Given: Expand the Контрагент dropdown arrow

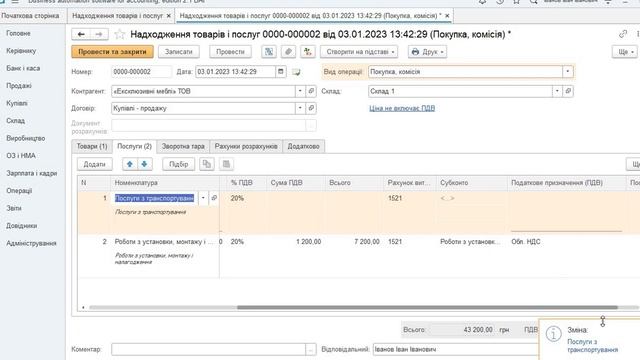Looking at the screenshot, I should 300,91.
